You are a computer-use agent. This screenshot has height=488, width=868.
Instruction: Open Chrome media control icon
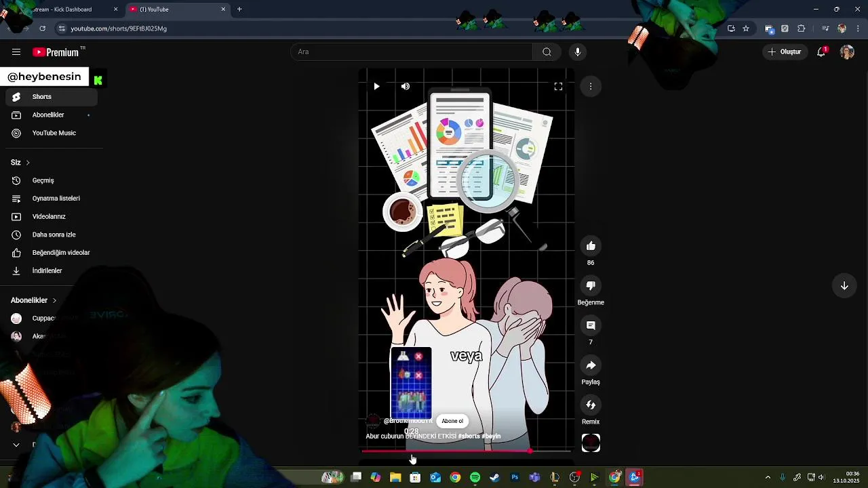click(825, 28)
